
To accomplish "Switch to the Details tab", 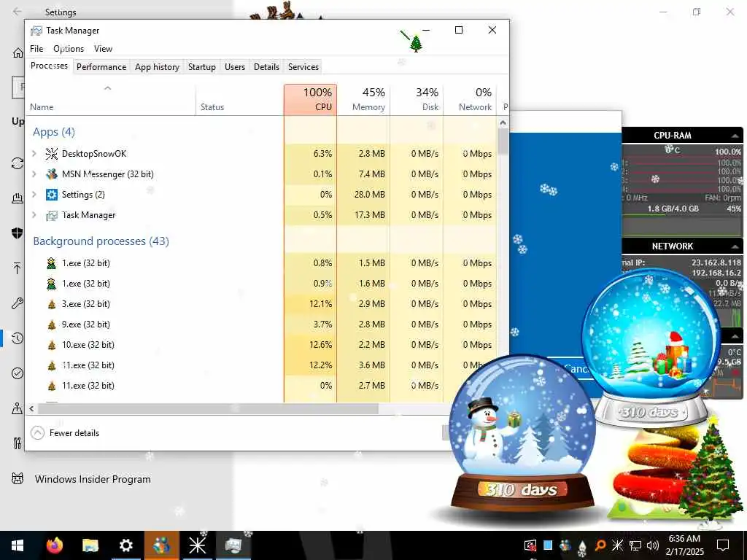I will 266,66.
